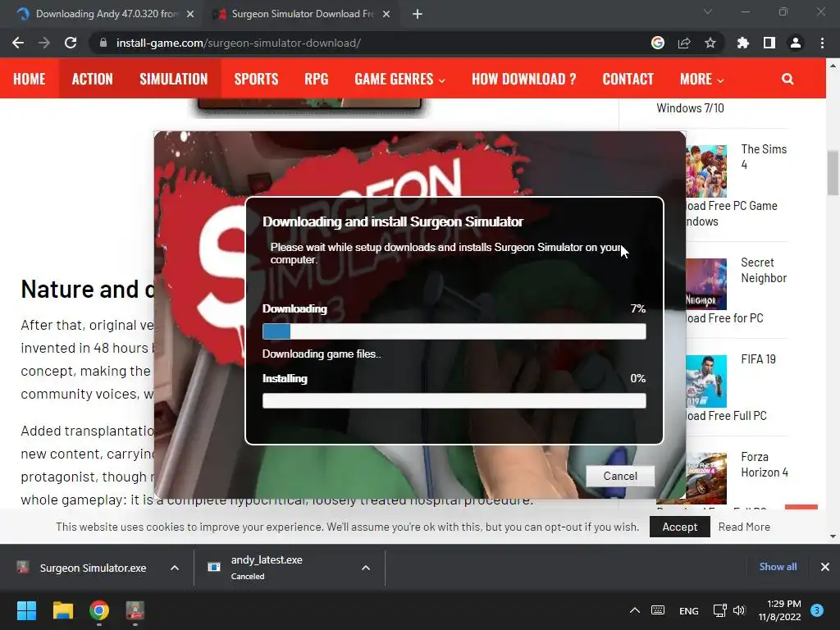Click the address bar URL

coord(239,43)
